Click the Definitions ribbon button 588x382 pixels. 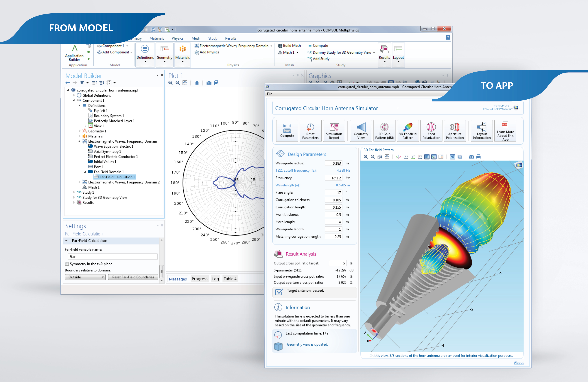tap(145, 54)
